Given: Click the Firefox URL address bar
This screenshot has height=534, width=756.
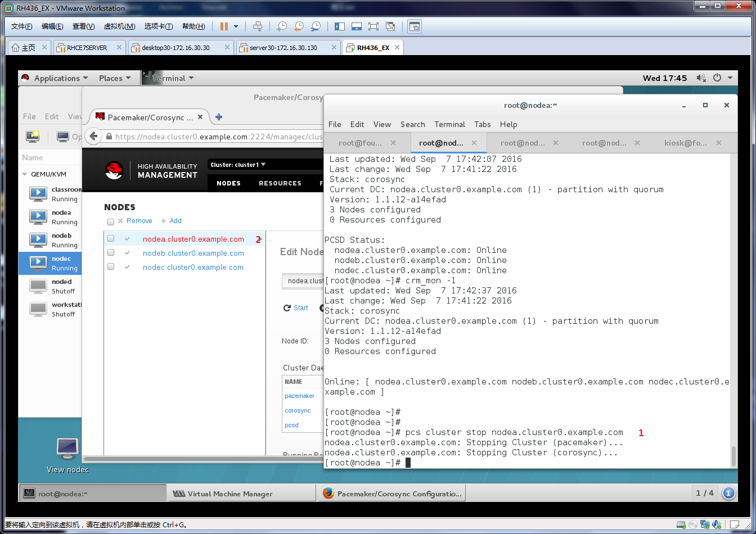Looking at the screenshot, I should (x=219, y=137).
